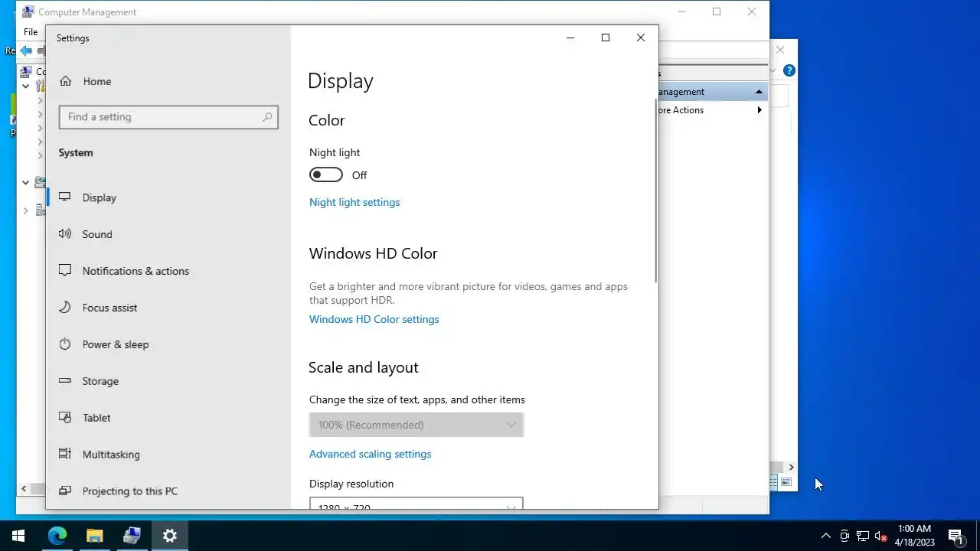
Task: Show hidden icons in the system tray
Action: click(x=825, y=536)
